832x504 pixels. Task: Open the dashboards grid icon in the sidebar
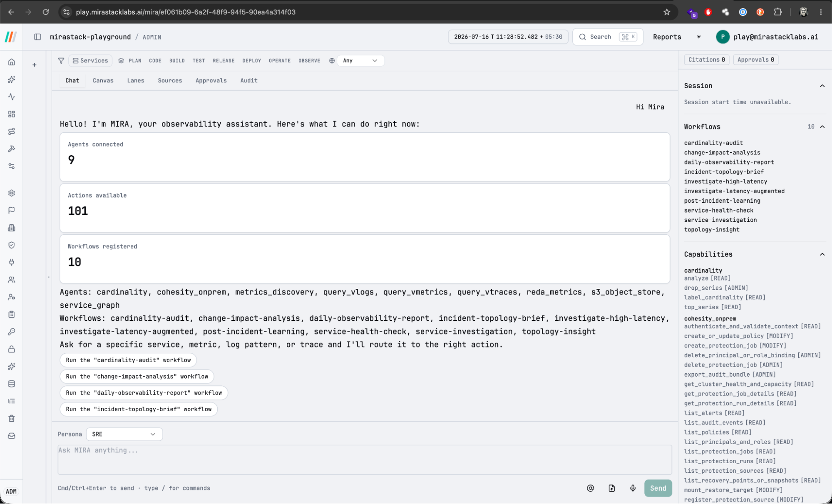click(x=12, y=114)
